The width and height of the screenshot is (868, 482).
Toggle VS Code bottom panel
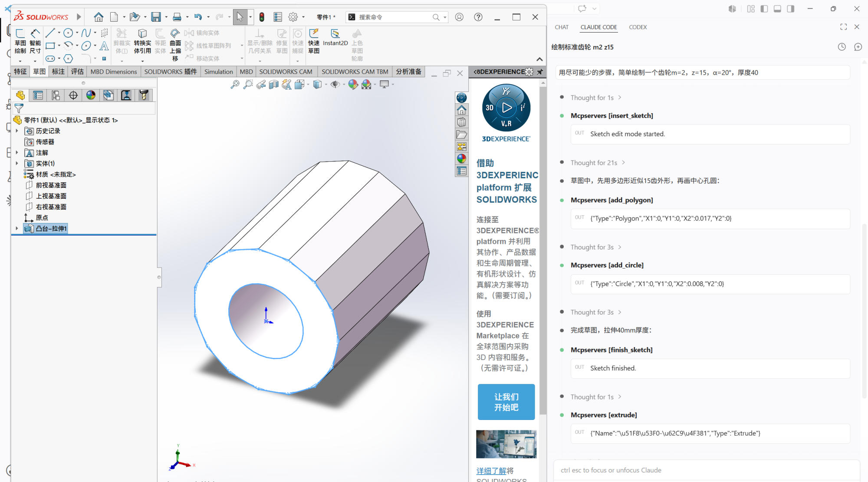[x=777, y=9]
